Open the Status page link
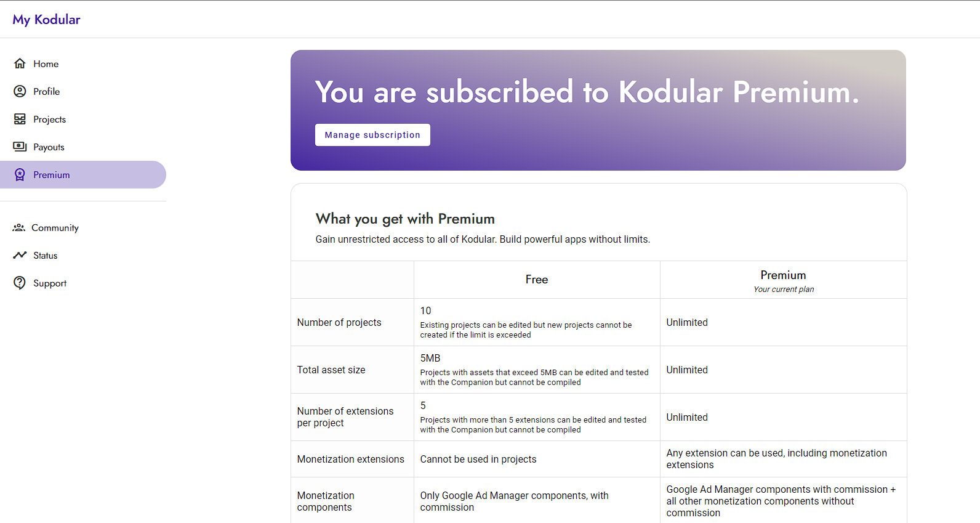This screenshot has height=523, width=980. point(45,256)
